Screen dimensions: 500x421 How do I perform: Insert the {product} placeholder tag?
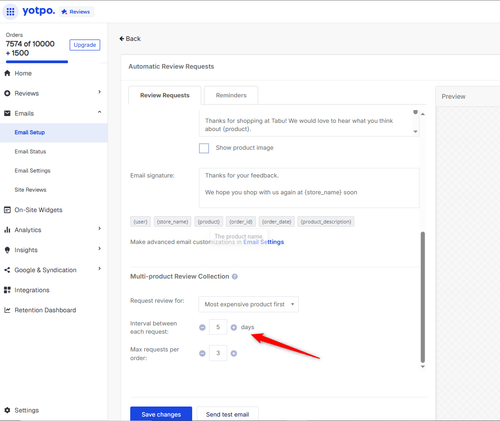point(209,222)
